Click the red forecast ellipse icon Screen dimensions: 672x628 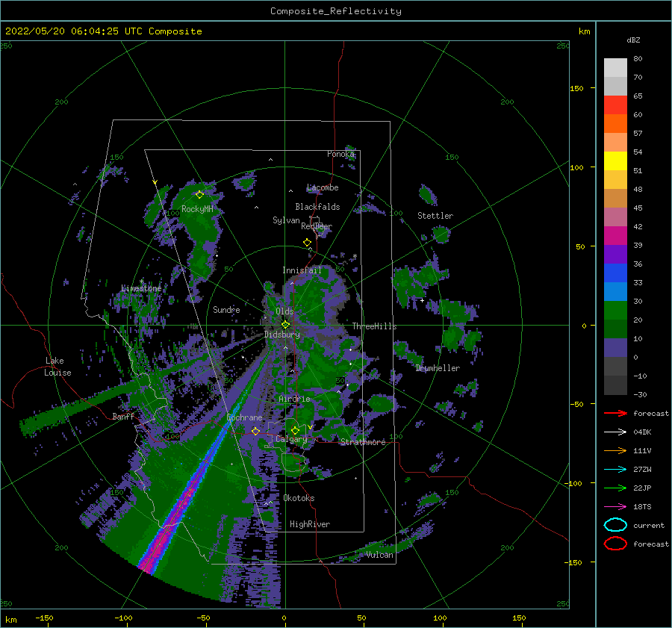tap(615, 544)
